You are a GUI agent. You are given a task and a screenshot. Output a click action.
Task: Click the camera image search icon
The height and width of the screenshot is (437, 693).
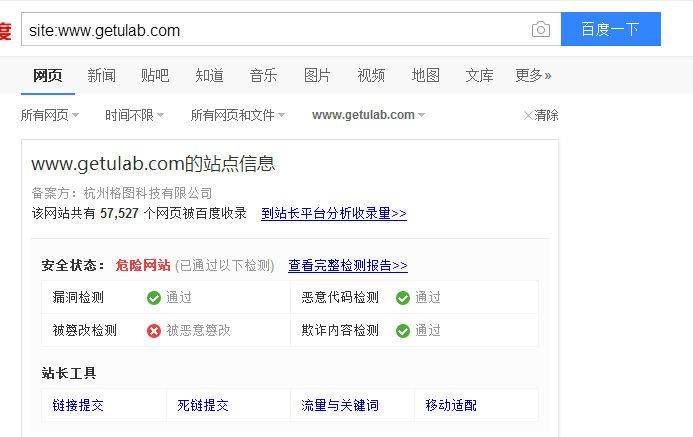541,30
